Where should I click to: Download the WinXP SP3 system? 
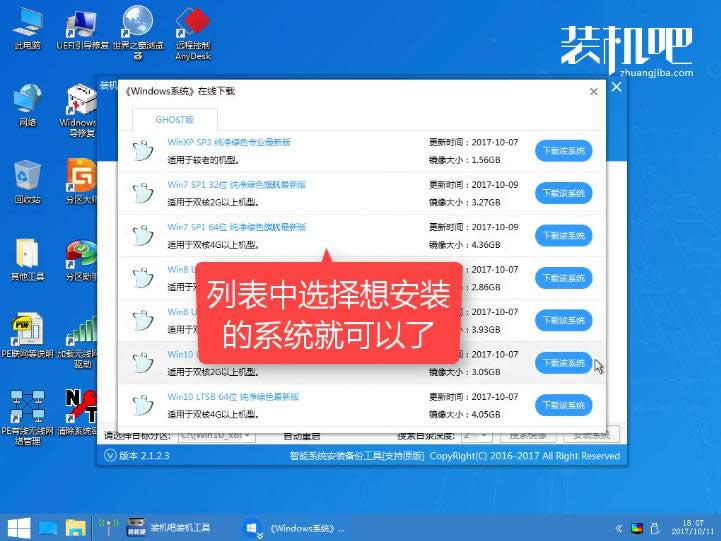click(563, 151)
